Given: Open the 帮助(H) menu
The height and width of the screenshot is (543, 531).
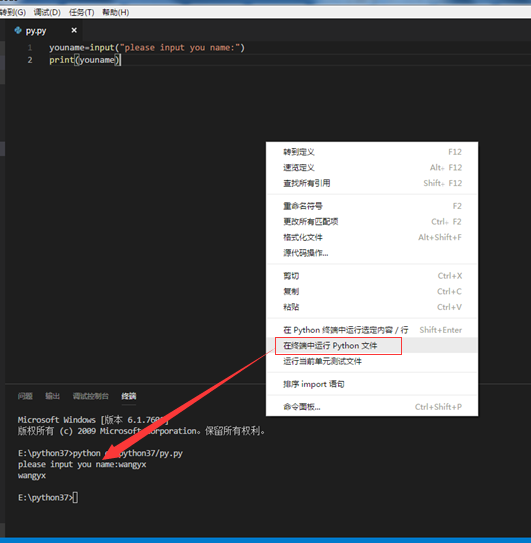Looking at the screenshot, I should (x=115, y=12).
